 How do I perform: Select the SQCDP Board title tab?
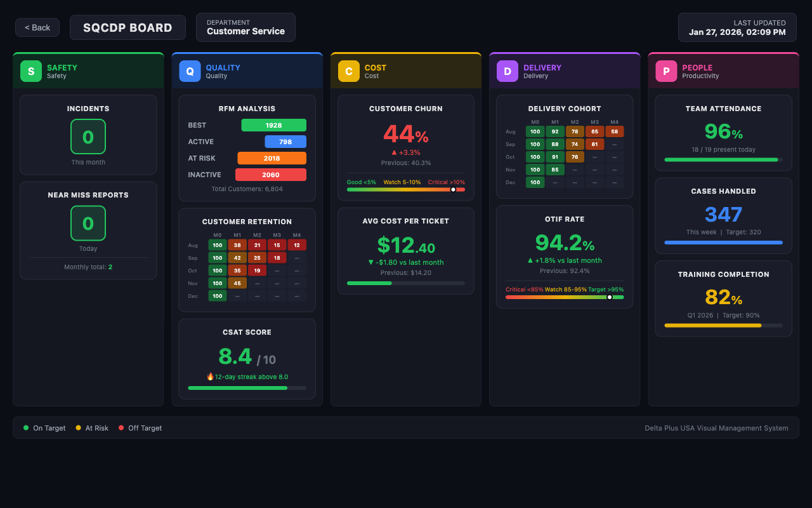coord(128,27)
